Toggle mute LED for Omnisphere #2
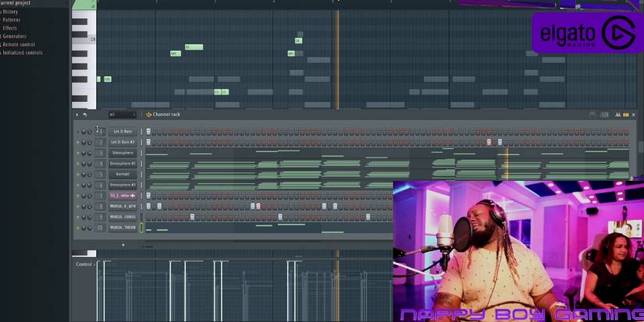Screen dimensions: 644x322 click(77, 164)
